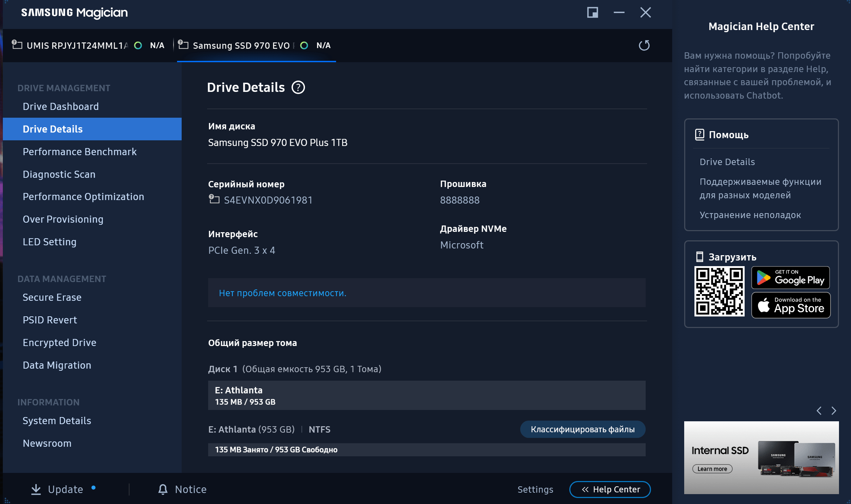Image resolution: width=851 pixels, height=504 pixels.
Task: Select Samsung SSD 970 EVO tab
Action: pos(241,46)
